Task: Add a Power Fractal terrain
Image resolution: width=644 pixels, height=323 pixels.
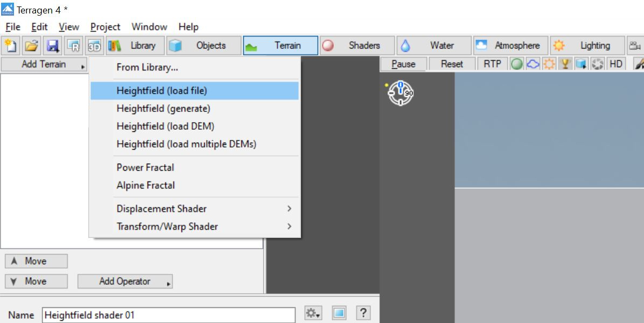Action: [x=195, y=167]
